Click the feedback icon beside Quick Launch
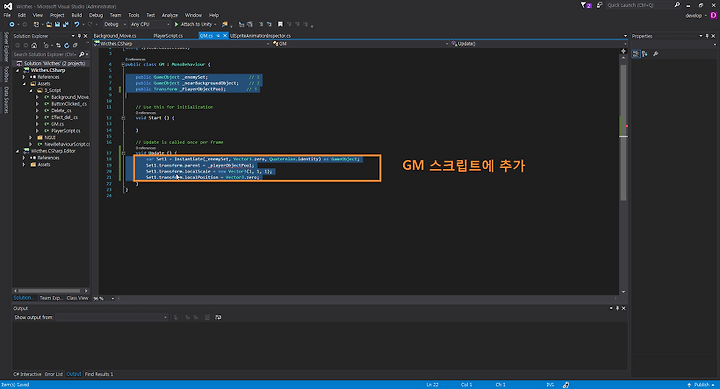720x389 pixels. pyautogui.click(x=599, y=5)
